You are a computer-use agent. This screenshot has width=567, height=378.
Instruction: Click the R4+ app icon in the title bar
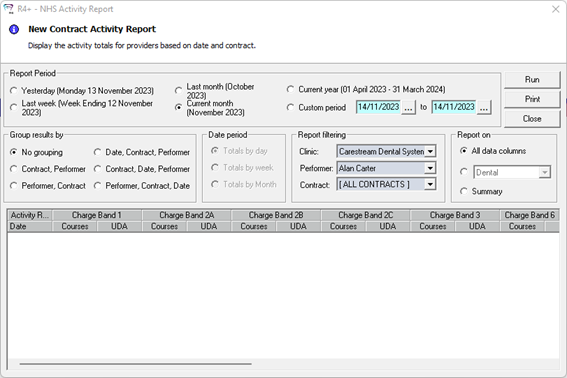(x=8, y=9)
